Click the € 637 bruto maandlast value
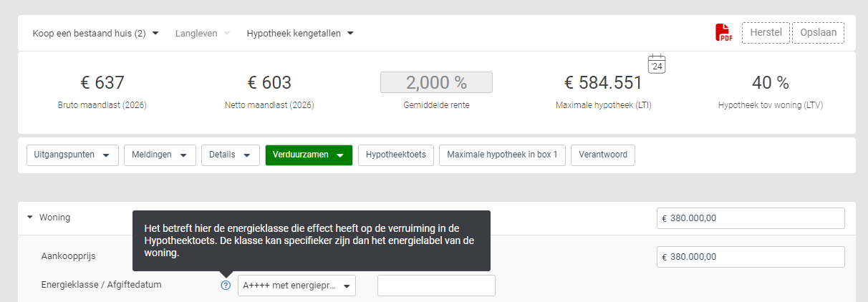Viewport: 868px width, 302px height. [102, 83]
